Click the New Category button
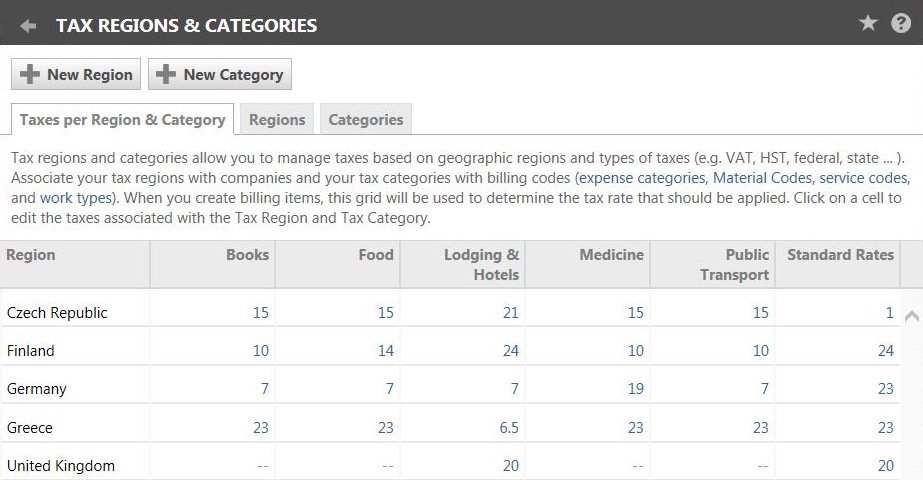Image resolution: width=923 pixels, height=480 pixels. [220, 74]
